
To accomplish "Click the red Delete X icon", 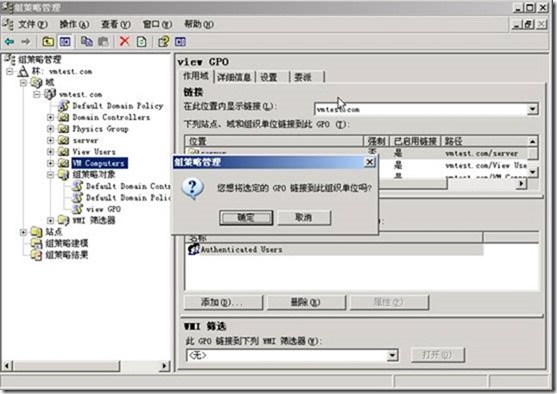I will pyautogui.click(x=125, y=42).
